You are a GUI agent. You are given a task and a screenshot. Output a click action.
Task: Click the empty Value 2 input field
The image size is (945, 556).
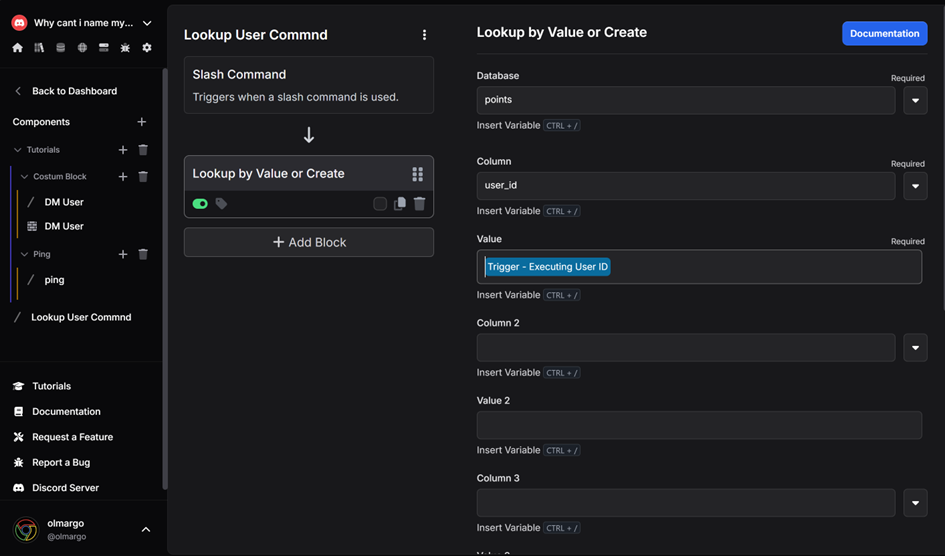click(699, 425)
